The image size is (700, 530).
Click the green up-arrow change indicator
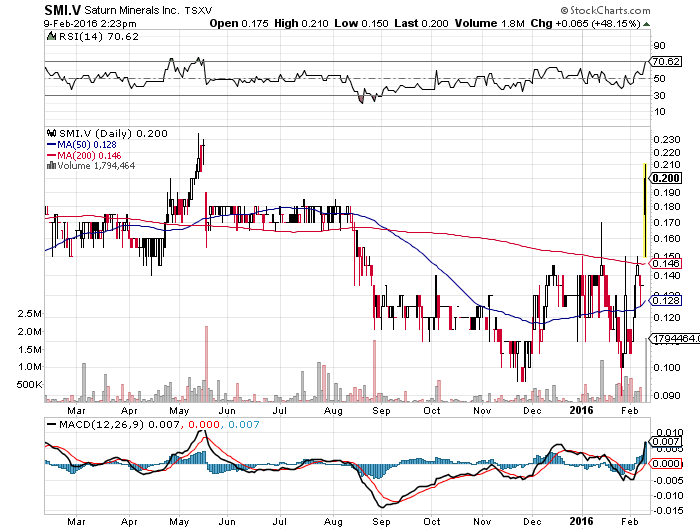click(x=646, y=24)
